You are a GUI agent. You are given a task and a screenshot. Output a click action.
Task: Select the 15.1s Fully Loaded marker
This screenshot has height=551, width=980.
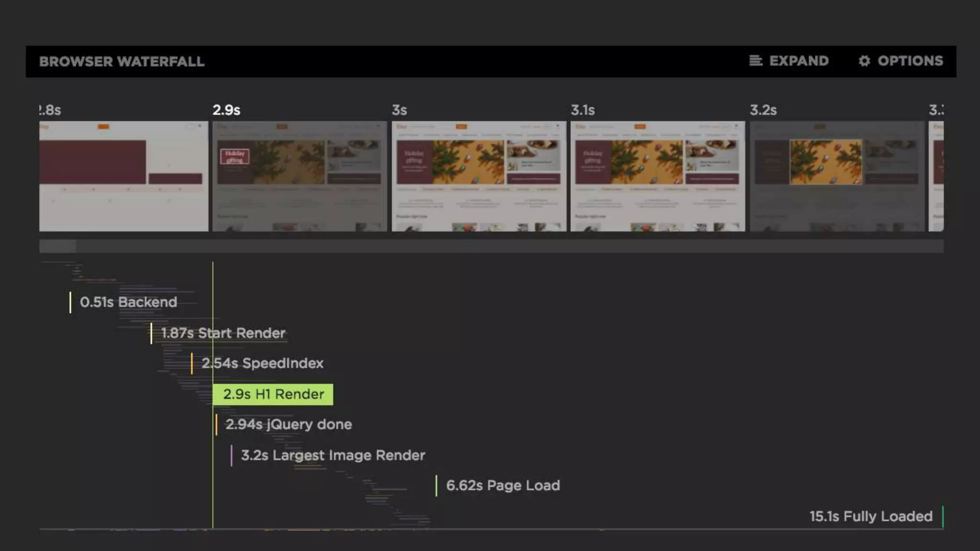click(x=871, y=517)
